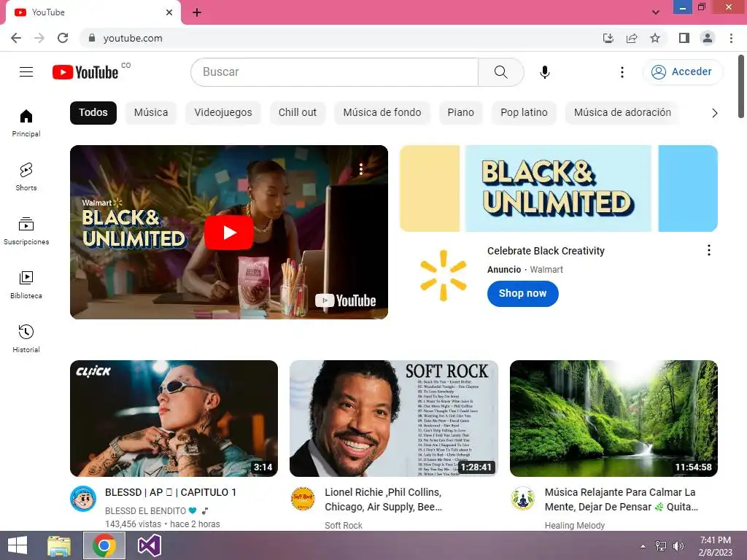
Task: Show hidden system tray icons
Action: click(643, 546)
